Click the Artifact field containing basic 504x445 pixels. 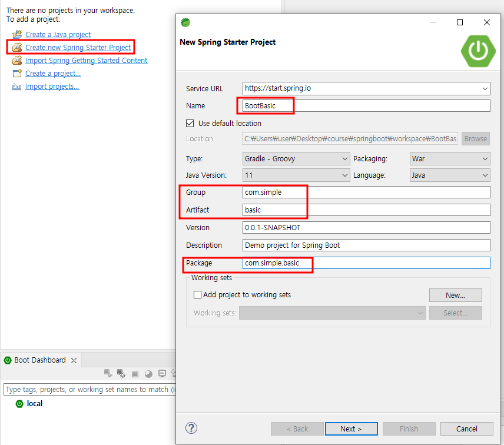tap(366, 210)
